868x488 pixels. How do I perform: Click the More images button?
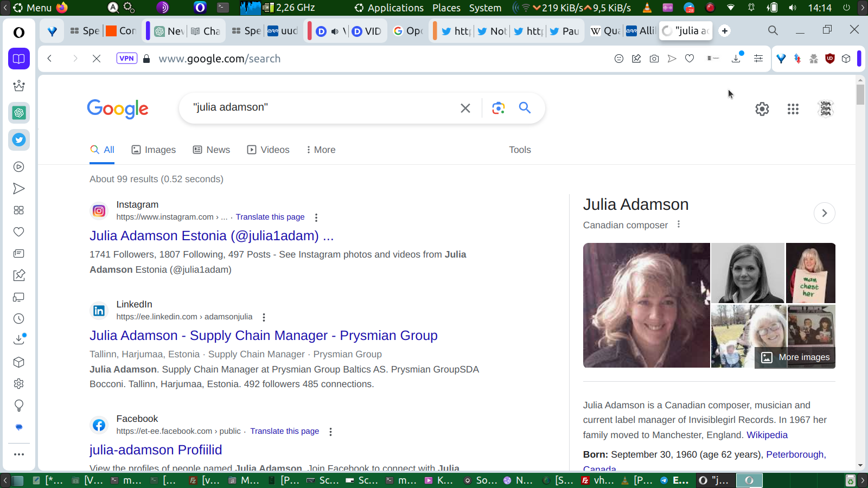pos(795,357)
